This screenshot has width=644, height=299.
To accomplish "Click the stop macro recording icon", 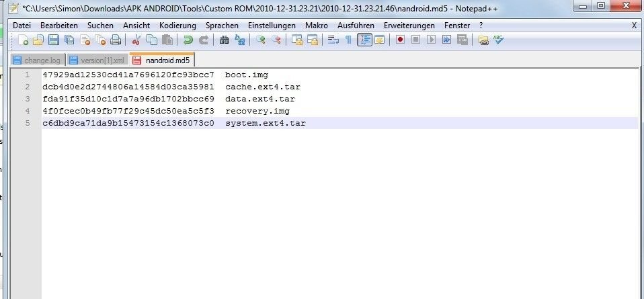I will [x=415, y=40].
